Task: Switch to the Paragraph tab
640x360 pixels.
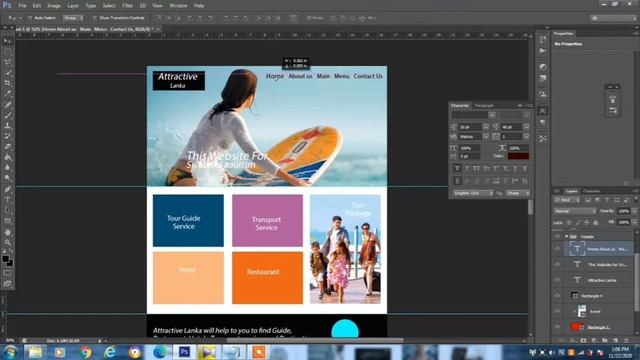Action: coord(484,106)
